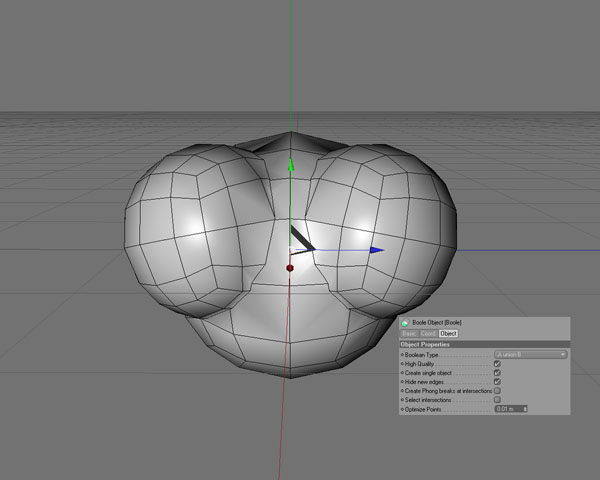The width and height of the screenshot is (600, 480).
Task: Uncheck Hide new edges
Action: (x=497, y=382)
